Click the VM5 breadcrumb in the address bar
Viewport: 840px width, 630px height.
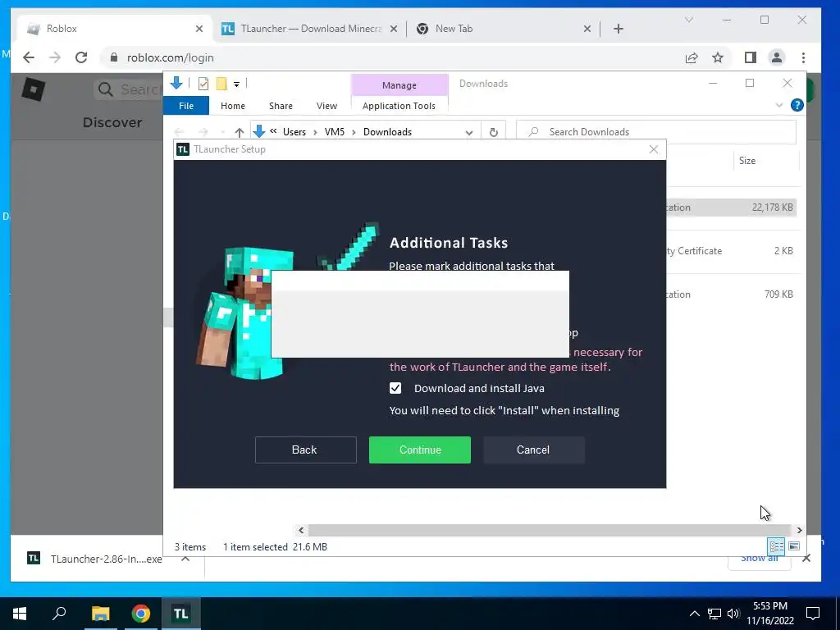click(335, 132)
